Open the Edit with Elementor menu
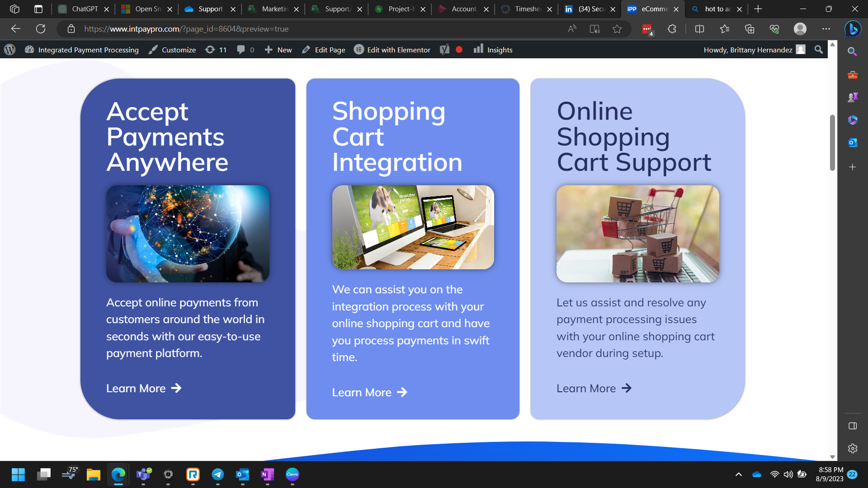Image resolution: width=868 pixels, height=488 pixels. click(x=392, y=50)
